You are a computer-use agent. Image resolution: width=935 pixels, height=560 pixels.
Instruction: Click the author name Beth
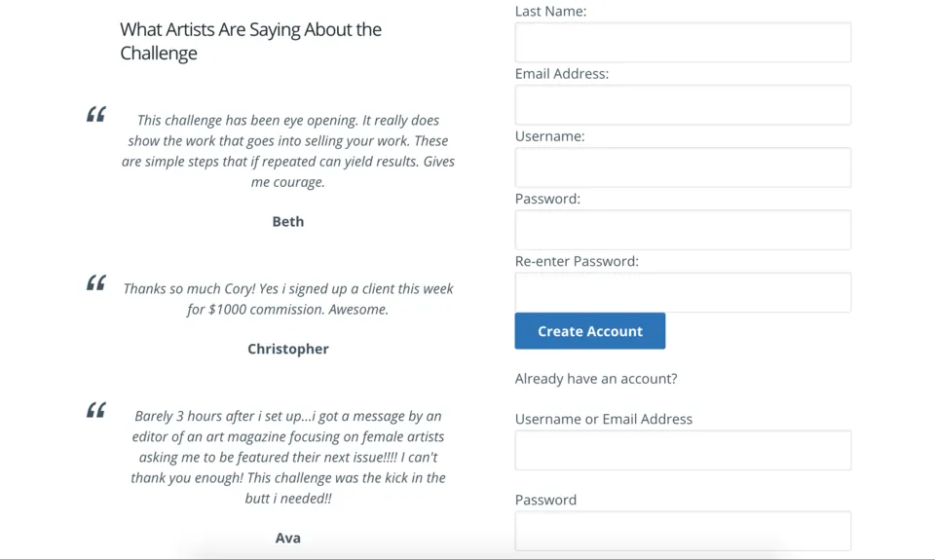[x=288, y=221]
